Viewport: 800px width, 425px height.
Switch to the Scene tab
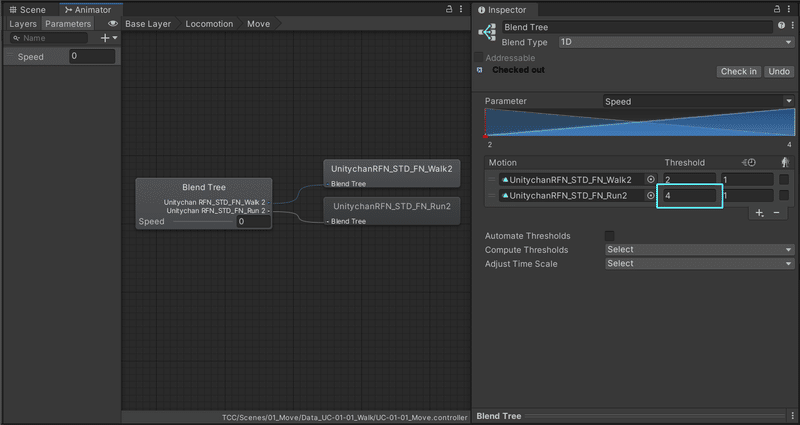[26, 10]
